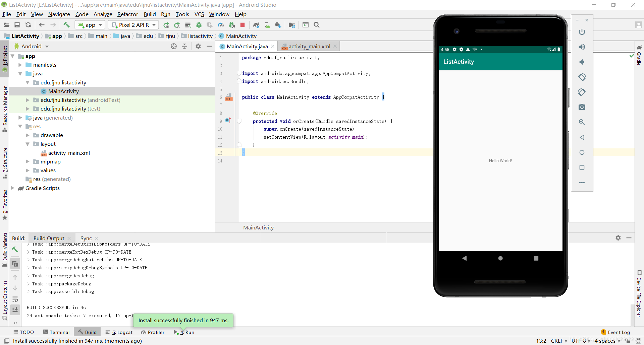
Task: Click the emulator sidebar Back triangle
Action: (x=582, y=137)
